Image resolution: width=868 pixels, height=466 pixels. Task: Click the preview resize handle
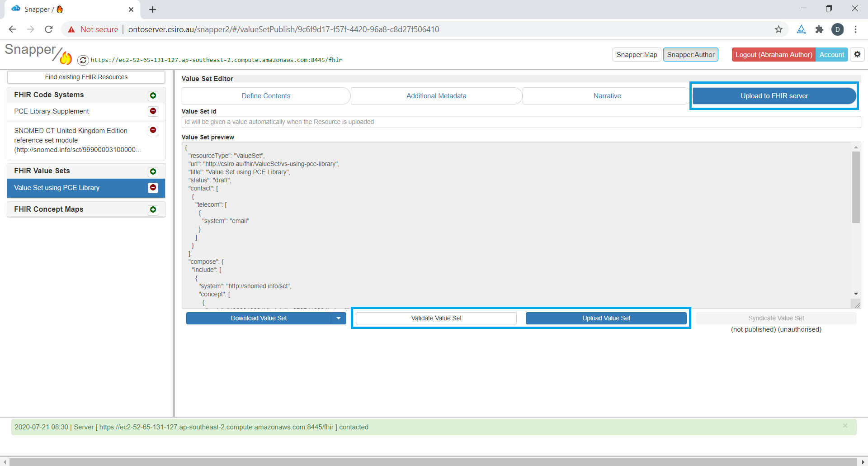[x=856, y=304]
